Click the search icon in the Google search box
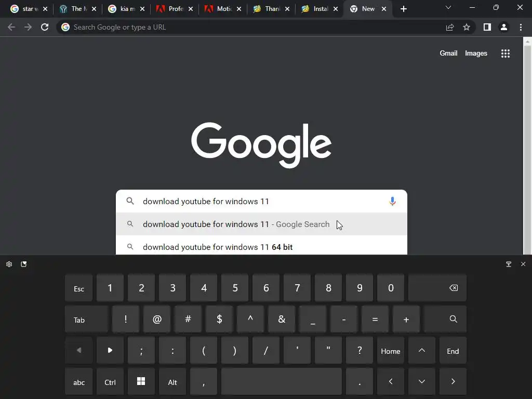Viewport: 532px width, 399px height. (130, 201)
